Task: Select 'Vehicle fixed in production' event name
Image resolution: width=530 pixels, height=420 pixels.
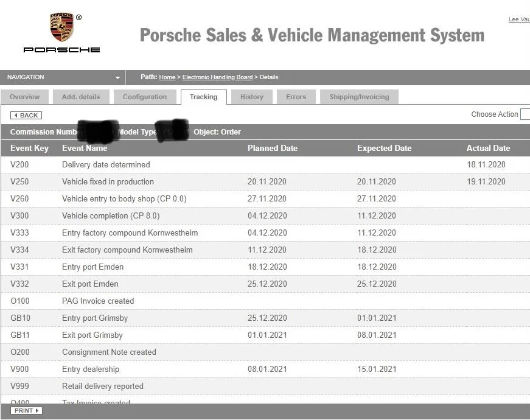Action: pos(108,181)
